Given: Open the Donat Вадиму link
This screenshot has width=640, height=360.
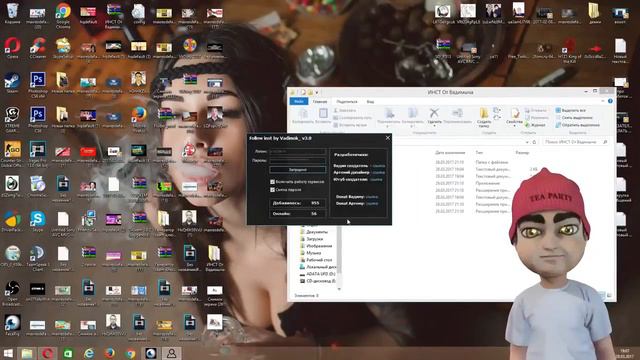Looking at the screenshot, I should point(372,197).
